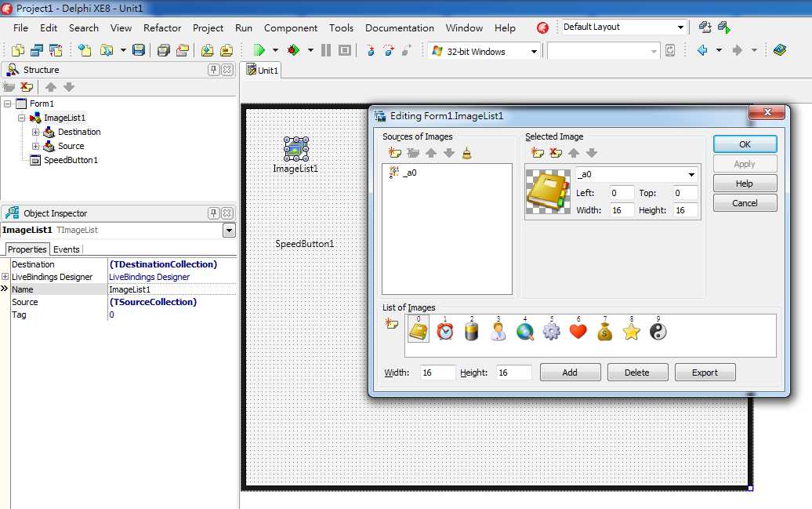Screen dimensions: 812x509
Task: Click Delete layer icon under Selected Image
Action: pos(556,153)
